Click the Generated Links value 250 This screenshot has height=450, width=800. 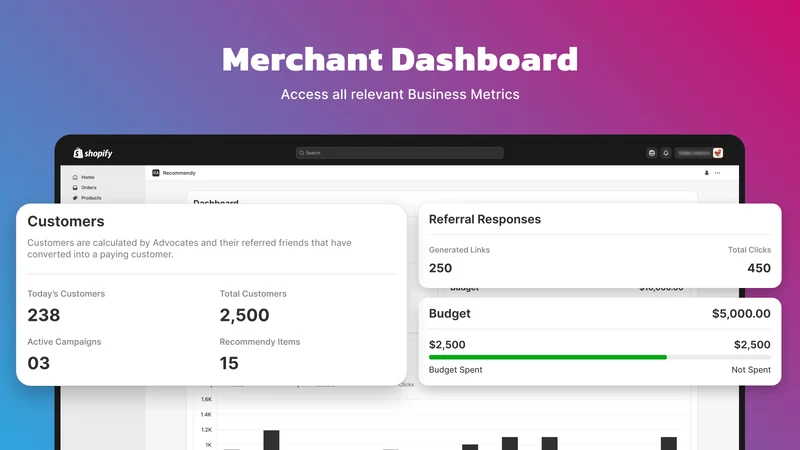point(440,268)
